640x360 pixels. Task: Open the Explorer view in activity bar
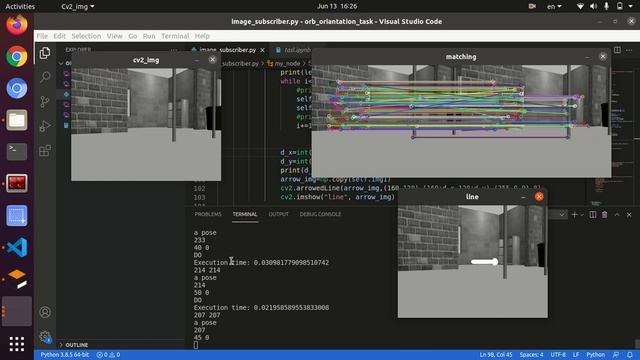(x=45, y=53)
